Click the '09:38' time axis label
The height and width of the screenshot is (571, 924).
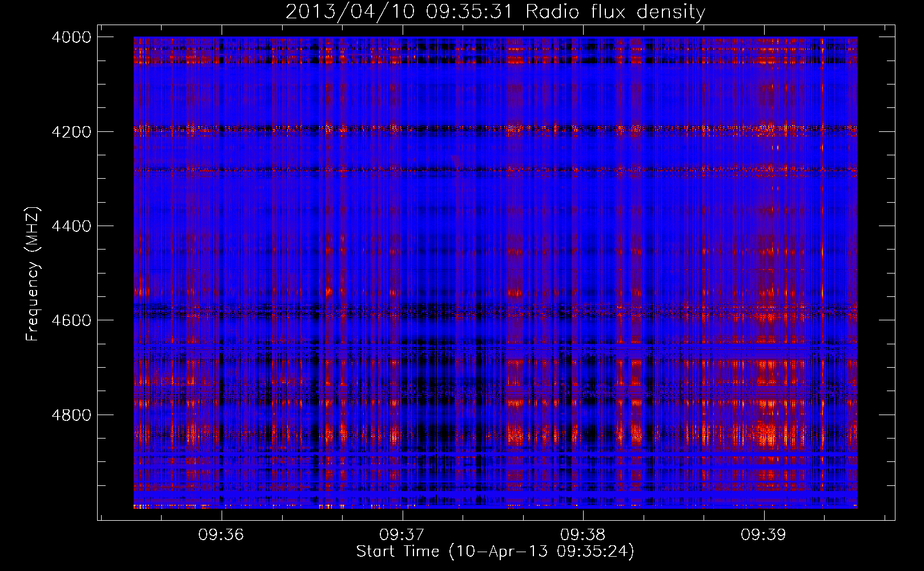582,534
